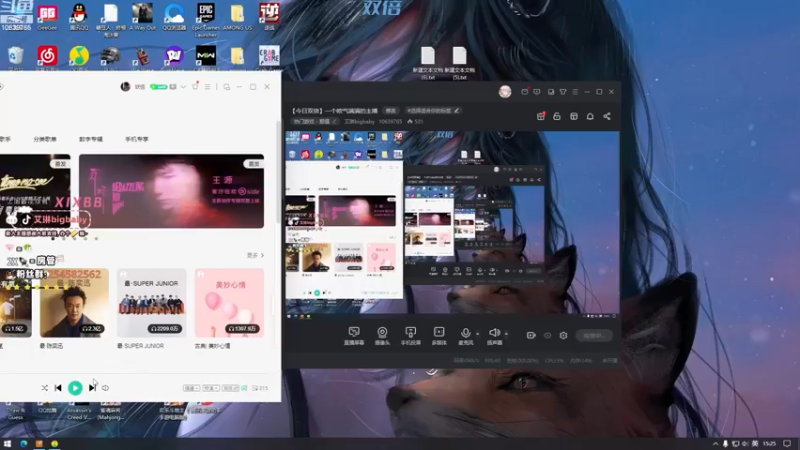Open the 陈奕迅 playlist cover
The image size is (800, 450).
pyautogui.click(x=74, y=303)
